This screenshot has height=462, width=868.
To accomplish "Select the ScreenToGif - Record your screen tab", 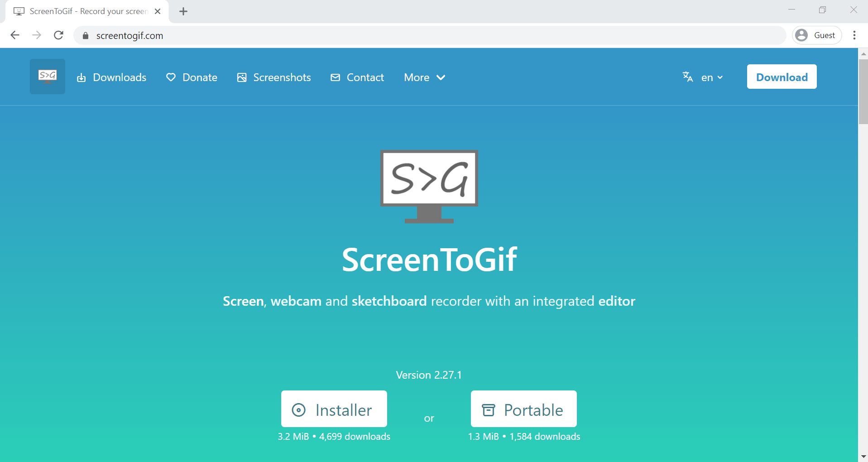I will (x=87, y=11).
